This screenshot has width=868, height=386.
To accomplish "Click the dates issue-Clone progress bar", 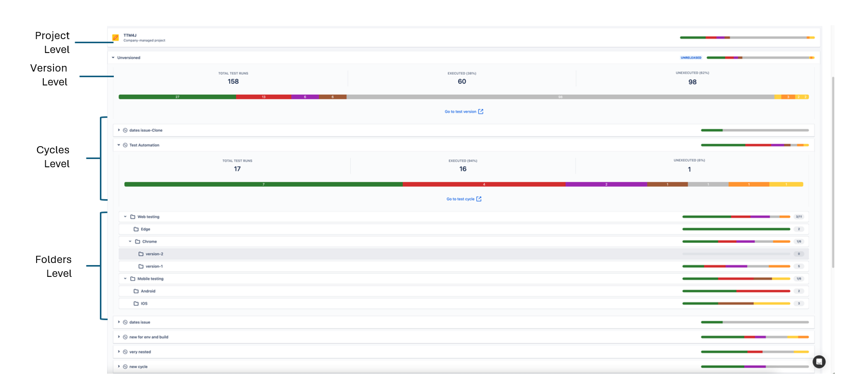I will [x=755, y=130].
